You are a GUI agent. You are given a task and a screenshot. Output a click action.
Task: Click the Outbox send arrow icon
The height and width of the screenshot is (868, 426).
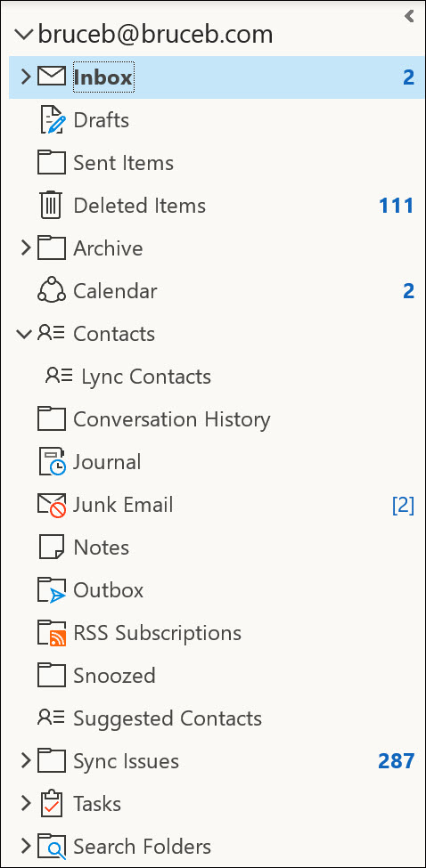52,590
